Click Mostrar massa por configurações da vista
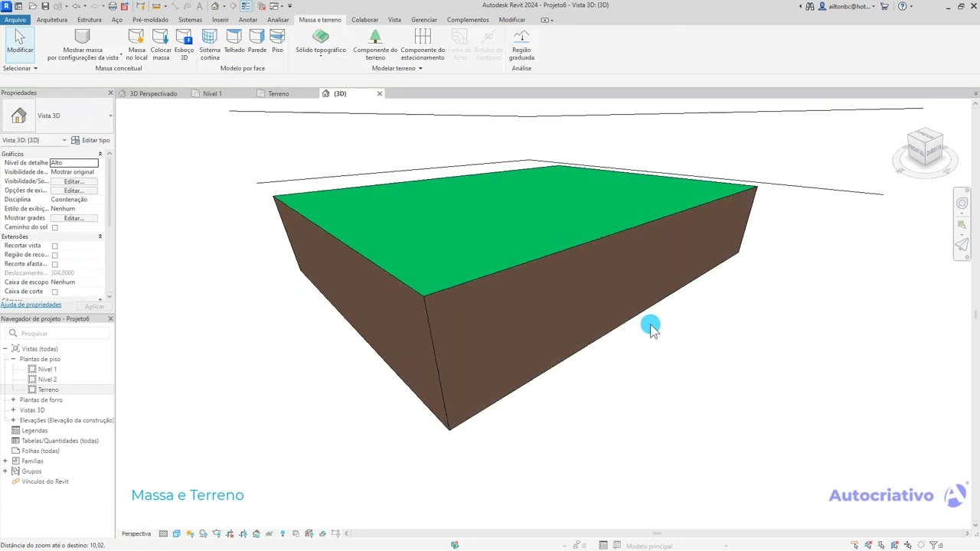 coord(83,44)
